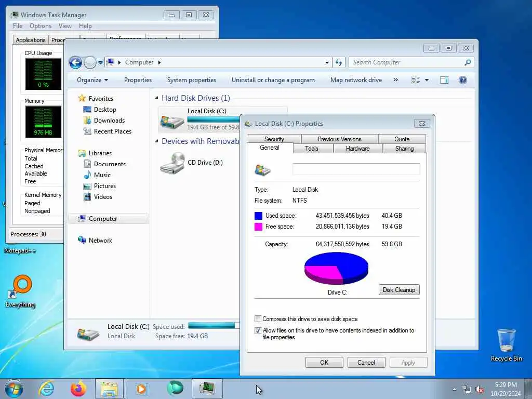Click the Everything desktop shortcut

(20, 292)
